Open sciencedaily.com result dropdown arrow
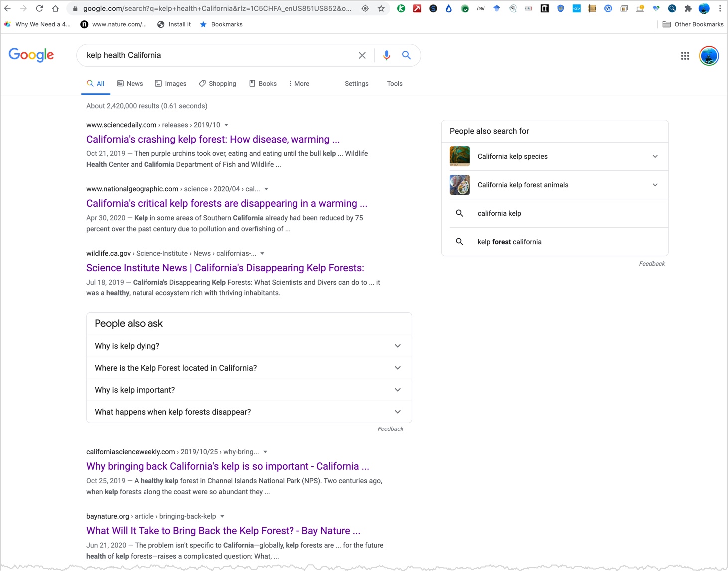This screenshot has width=728, height=571. [226, 125]
